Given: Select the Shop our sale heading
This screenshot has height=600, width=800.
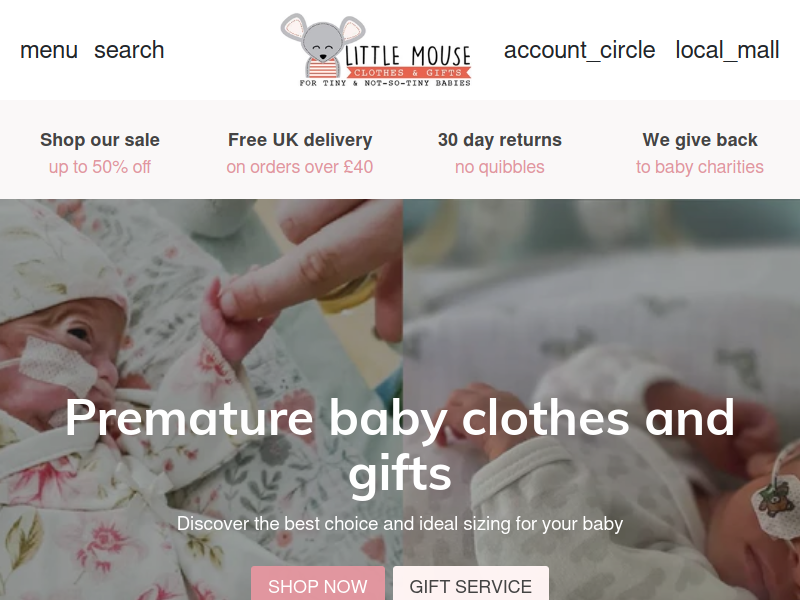Looking at the screenshot, I should (100, 140).
